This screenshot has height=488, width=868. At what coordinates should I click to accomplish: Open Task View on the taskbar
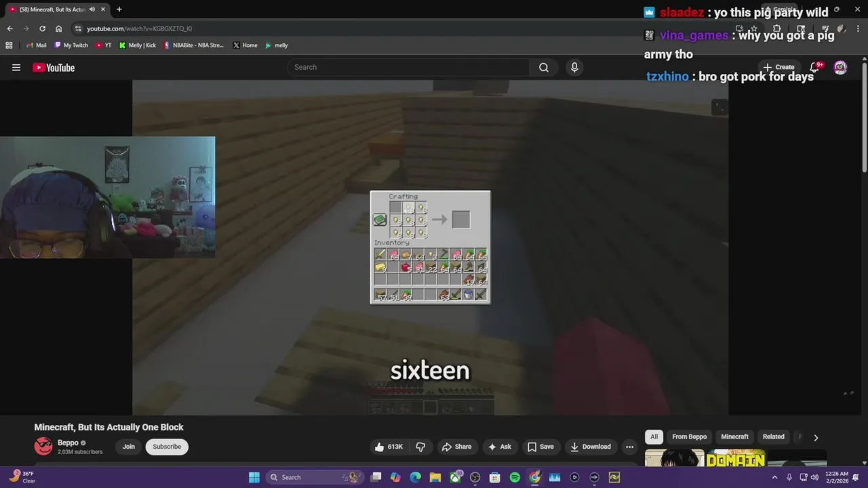click(376, 477)
